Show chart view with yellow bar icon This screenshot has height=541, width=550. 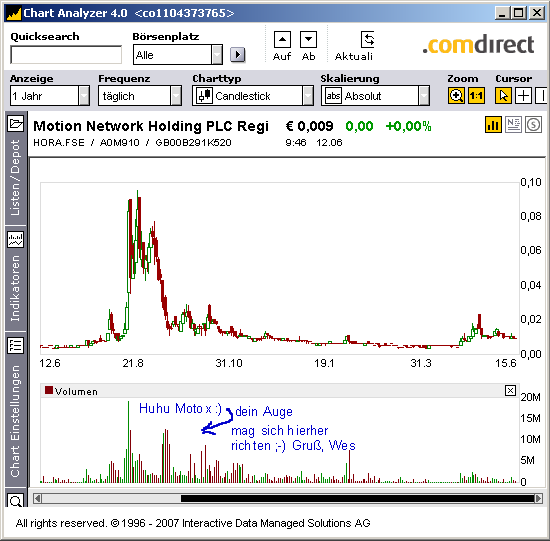tap(493, 125)
